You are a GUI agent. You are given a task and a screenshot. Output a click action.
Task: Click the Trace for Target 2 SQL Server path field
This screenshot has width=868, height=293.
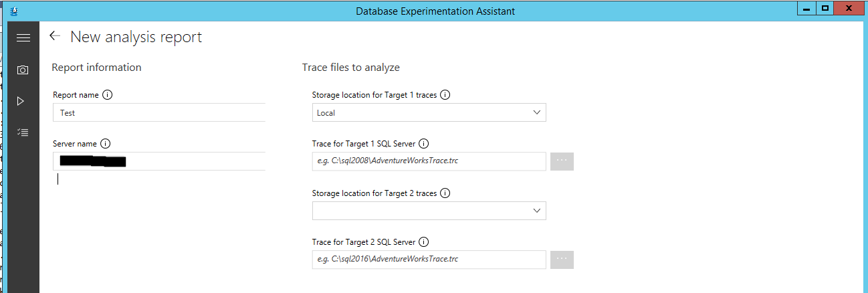[429, 260]
